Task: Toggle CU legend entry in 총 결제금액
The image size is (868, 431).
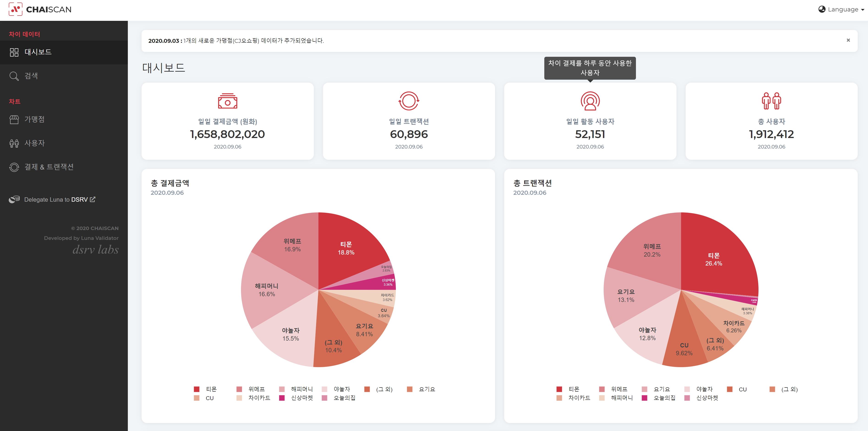Action: pyautogui.click(x=204, y=398)
